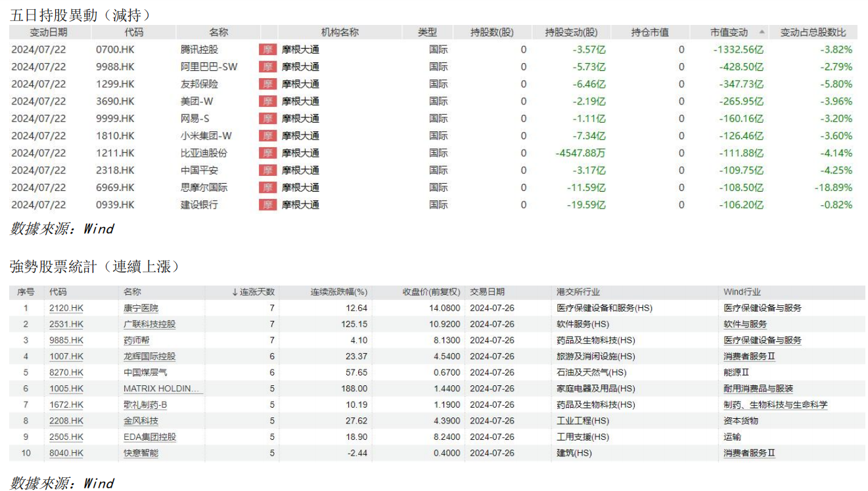This screenshot has width=868, height=491.
Task: Open the 耐用消费品与服装 Wind industry link
Action: 758,389
